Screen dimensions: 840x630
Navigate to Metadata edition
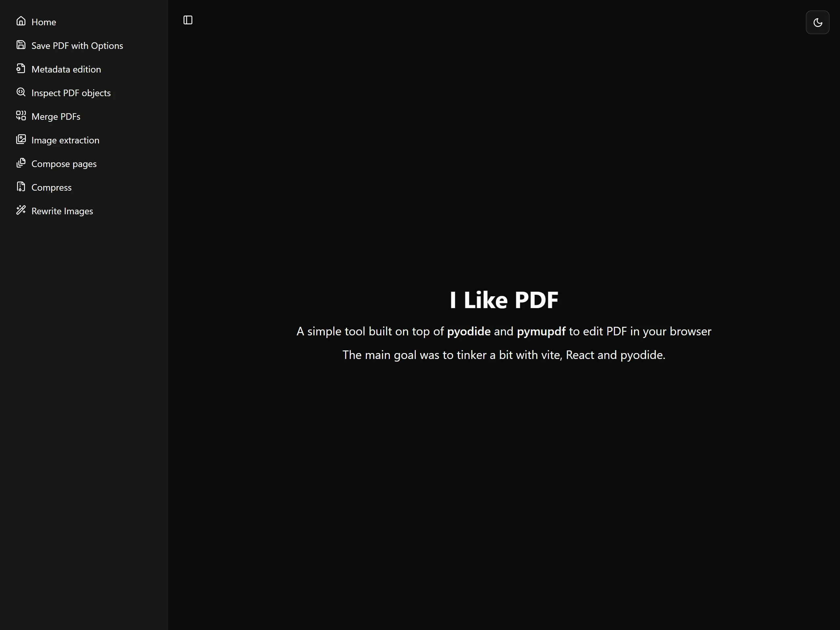[x=66, y=69]
